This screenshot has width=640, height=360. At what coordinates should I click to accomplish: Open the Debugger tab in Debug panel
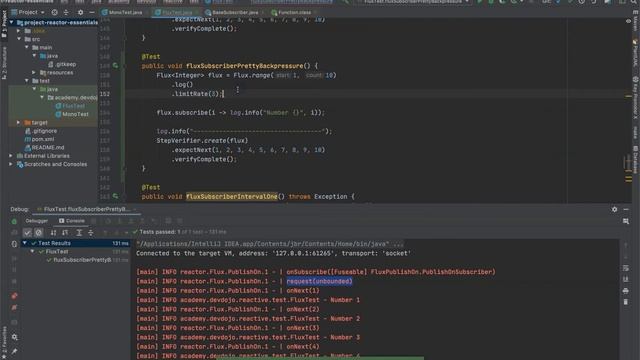tap(37, 221)
